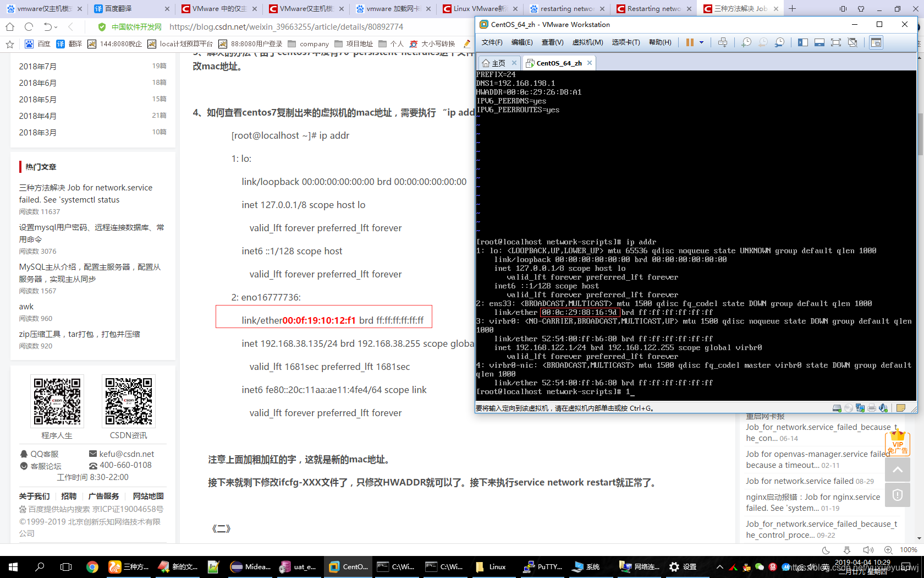Image resolution: width=924 pixels, height=578 pixels.
Task: Open the Windows Start menu
Action: point(13,566)
